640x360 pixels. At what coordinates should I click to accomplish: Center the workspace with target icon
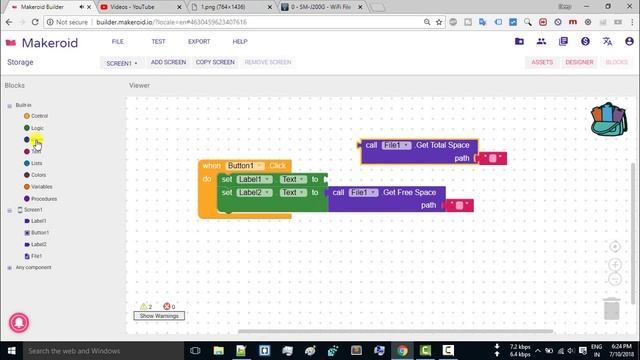[615, 247]
